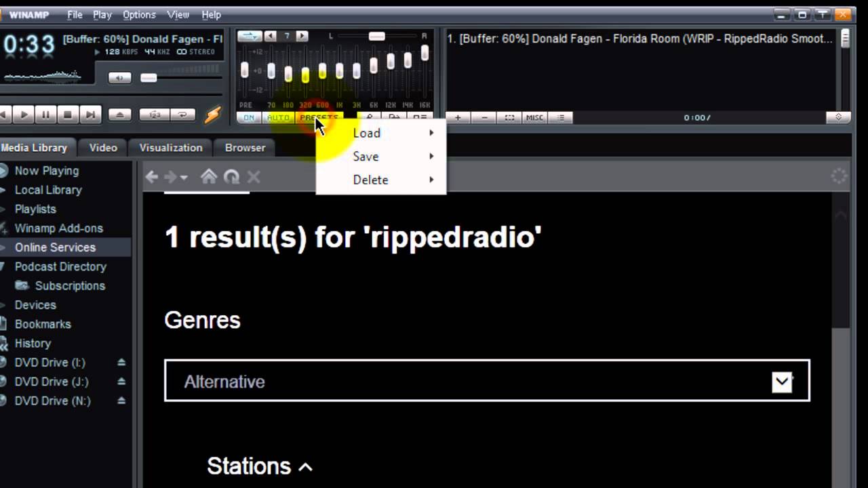Click the playlist MISC button
Image resolution: width=868 pixels, height=488 pixels.
pos(534,118)
